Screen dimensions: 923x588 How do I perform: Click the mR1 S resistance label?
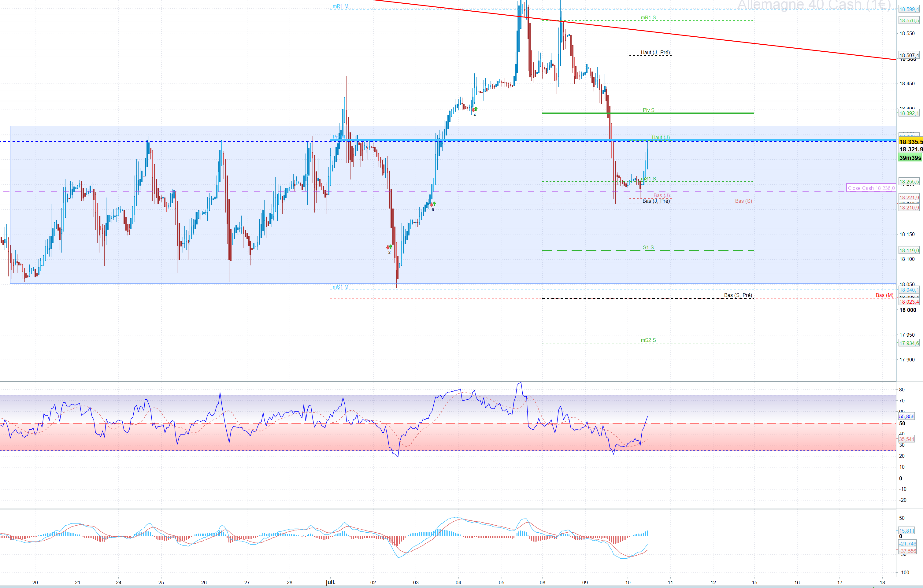pos(648,18)
